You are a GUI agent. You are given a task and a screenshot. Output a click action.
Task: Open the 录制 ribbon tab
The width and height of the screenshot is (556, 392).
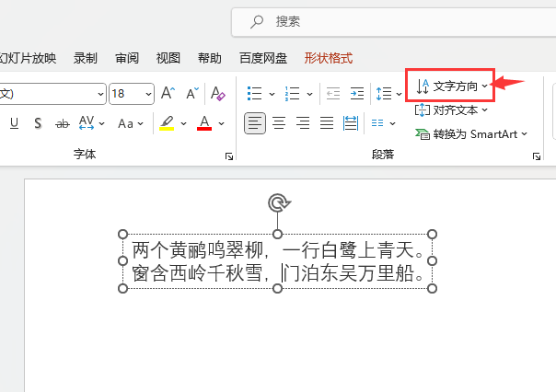point(85,58)
